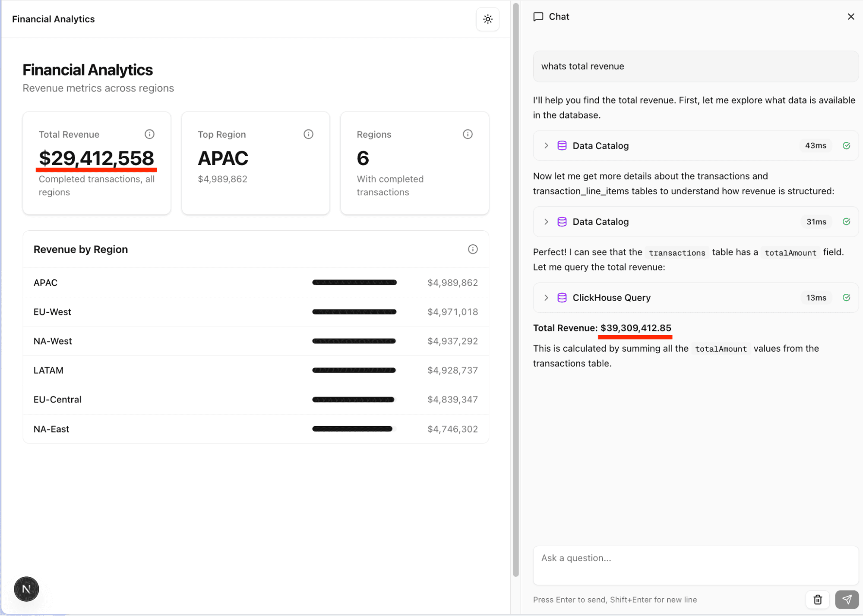The width and height of the screenshot is (863, 616).
Task: Close the Chat panel
Action: coord(850,16)
